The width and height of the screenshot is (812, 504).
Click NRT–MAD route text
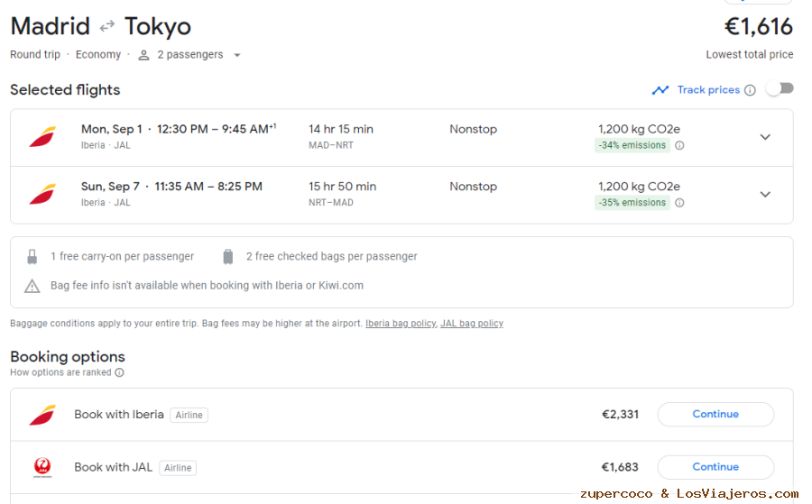pyautogui.click(x=331, y=203)
